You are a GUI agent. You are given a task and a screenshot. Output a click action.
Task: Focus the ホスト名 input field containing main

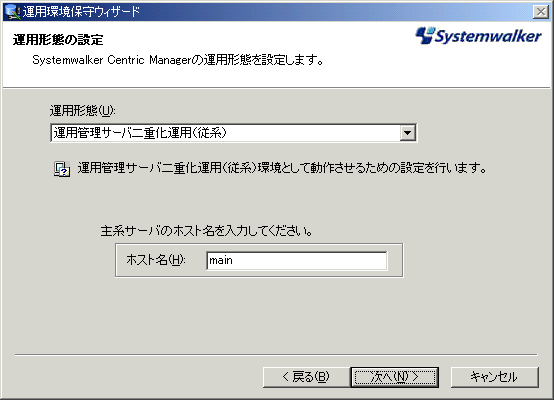(x=297, y=261)
